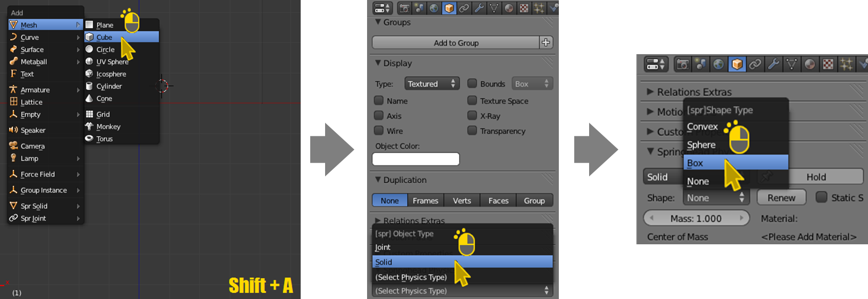Enable the Texture Space checkbox

pyautogui.click(x=472, y=100)
